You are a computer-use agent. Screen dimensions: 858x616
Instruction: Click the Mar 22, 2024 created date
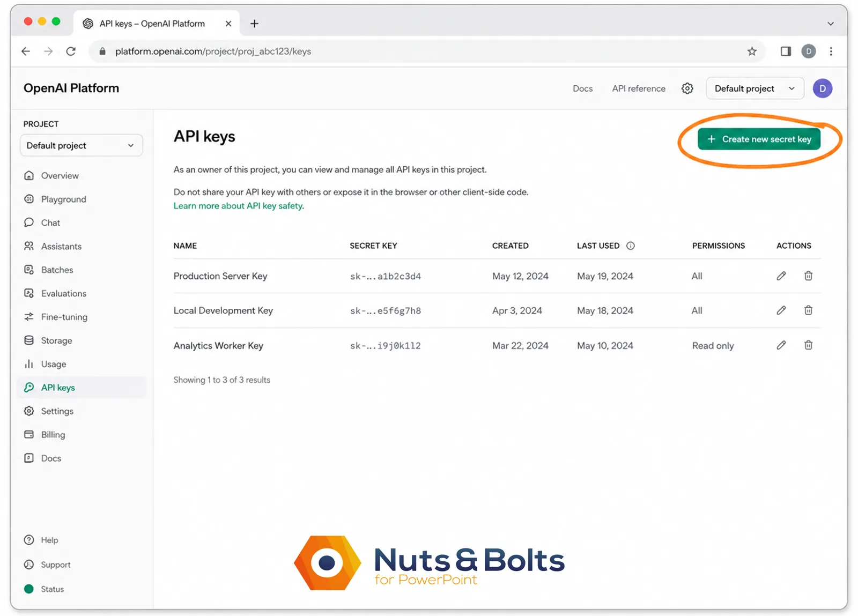520,346
